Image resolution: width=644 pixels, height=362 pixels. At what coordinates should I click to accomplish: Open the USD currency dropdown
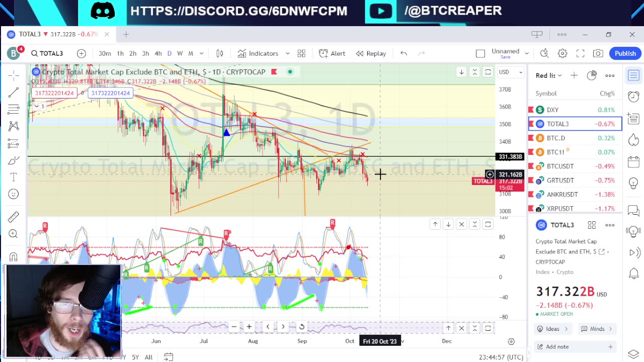[x=510, y=72]
